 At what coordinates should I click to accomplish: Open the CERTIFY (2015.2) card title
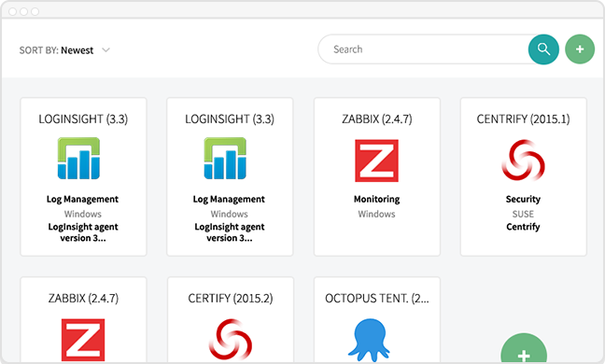coord(231,299)
